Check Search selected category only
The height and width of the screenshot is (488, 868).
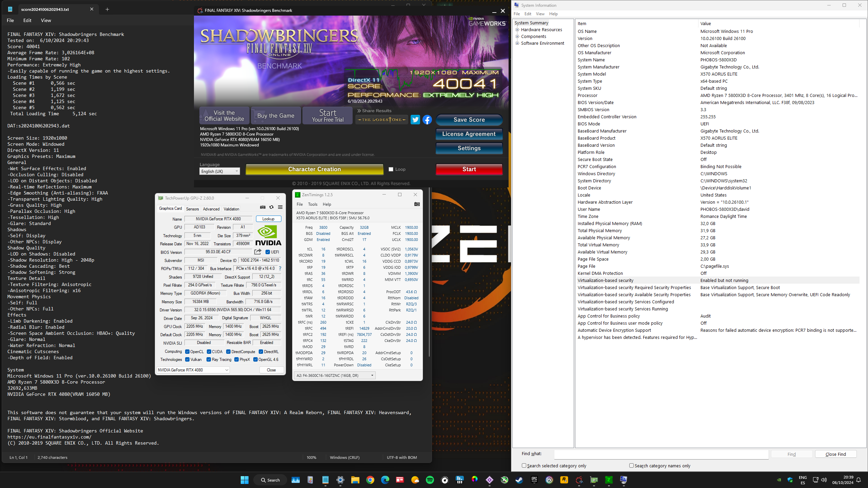click(x=524, y=466)
